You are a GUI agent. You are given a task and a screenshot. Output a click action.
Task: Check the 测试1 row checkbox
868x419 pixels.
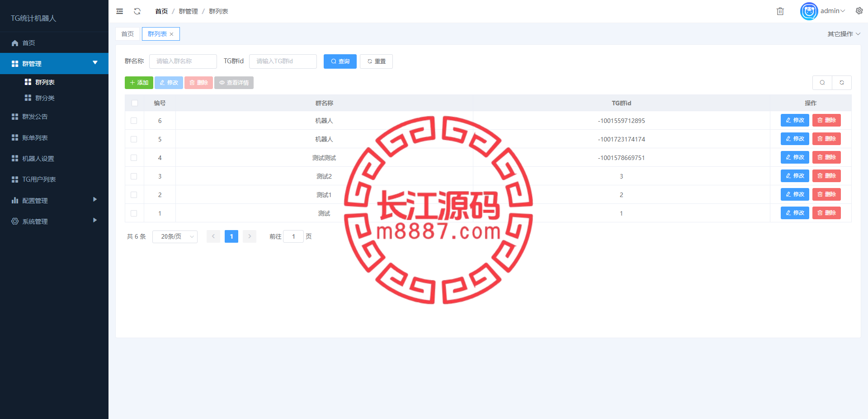click(134, 195)
